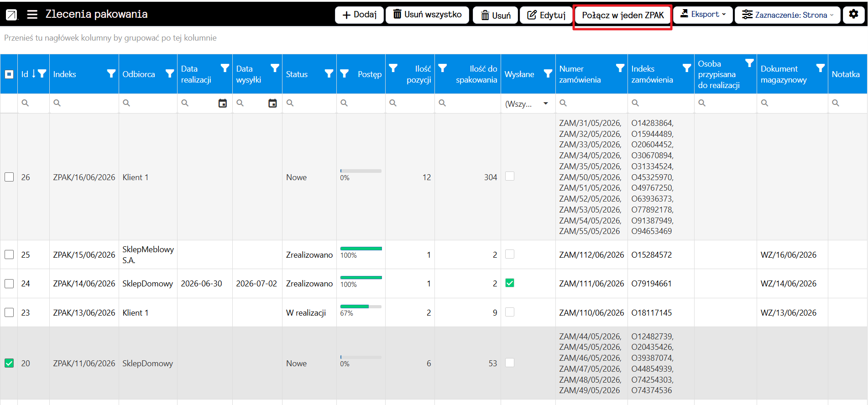The height and width of the screenshot is (405, 868).
Task: Click the Indeks column search field
Action: pos(84,104)
